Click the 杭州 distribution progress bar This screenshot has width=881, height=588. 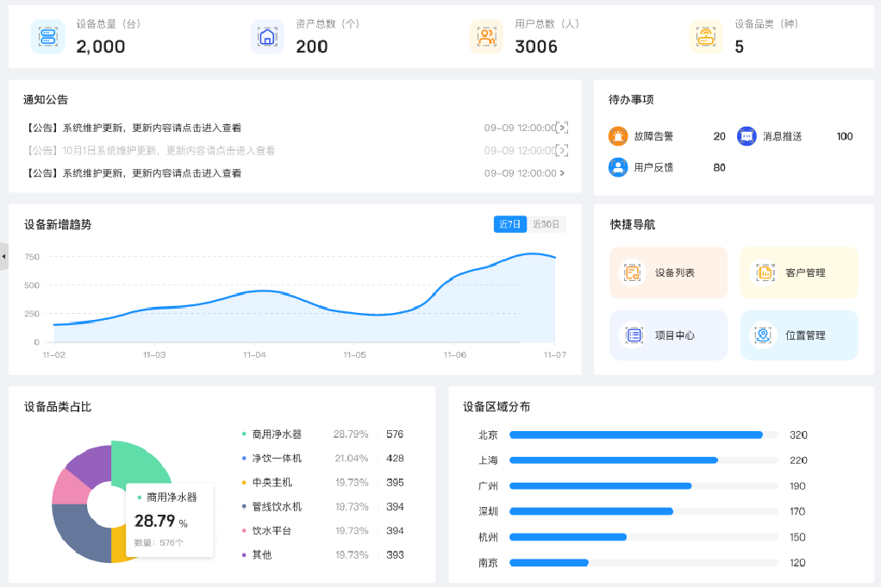click(x=644, y=537)
